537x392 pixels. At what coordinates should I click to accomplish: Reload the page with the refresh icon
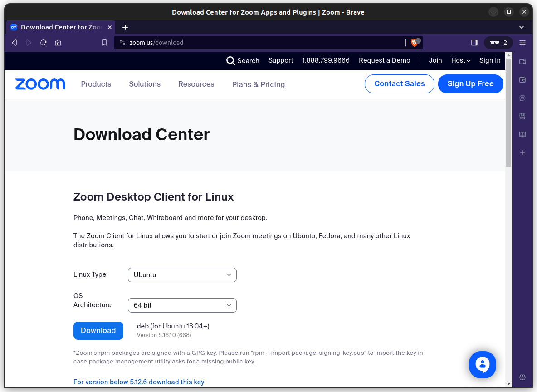tap(43, 42)
